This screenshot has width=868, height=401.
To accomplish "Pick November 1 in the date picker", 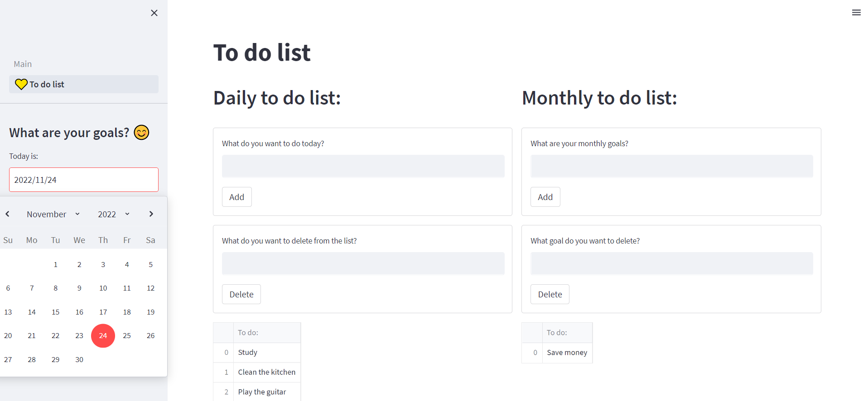I will coord(55,264).
